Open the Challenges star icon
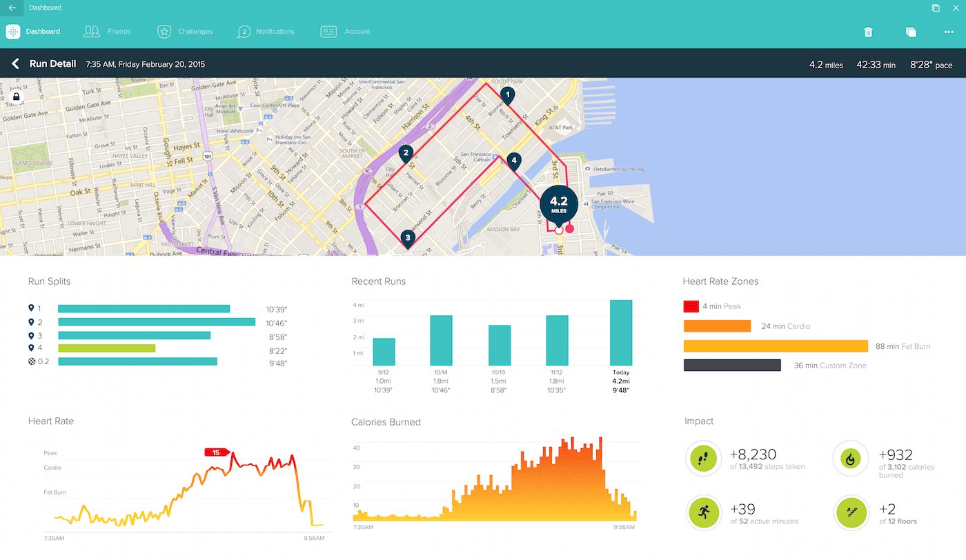Screen dimensions: 966x560 tap(164, 32)
